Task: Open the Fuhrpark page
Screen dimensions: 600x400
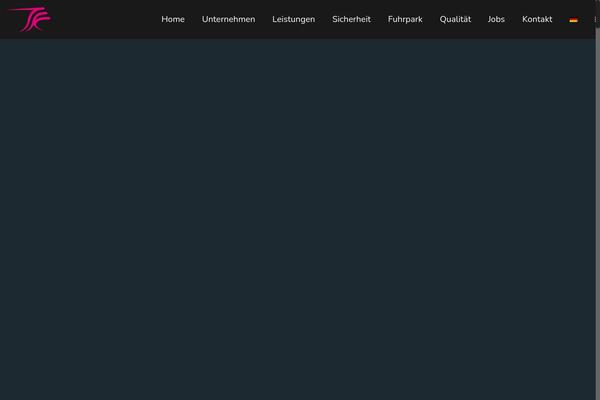Action: pyautogui.click(x=405, y=19)
